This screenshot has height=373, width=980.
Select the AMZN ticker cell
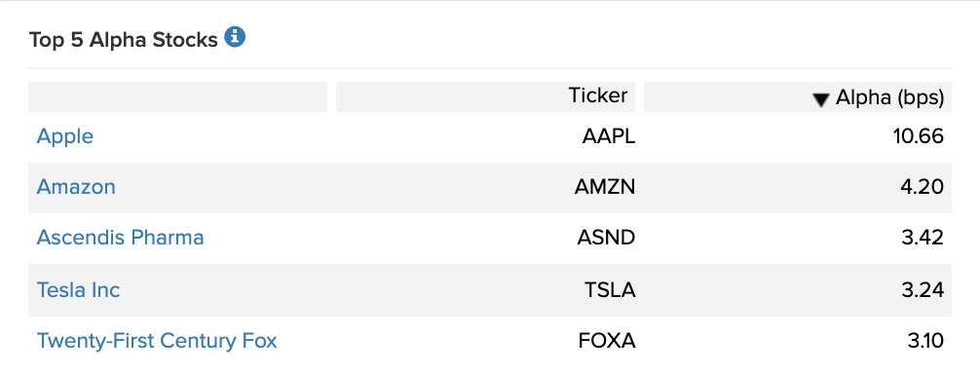click(605, 187)
